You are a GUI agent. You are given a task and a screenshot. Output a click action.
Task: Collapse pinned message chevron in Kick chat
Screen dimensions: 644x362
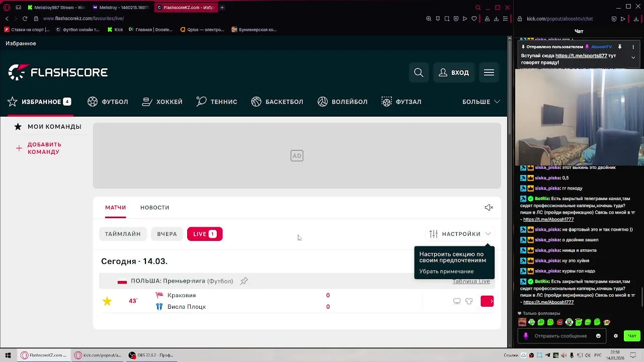click(x=633, y=57)
